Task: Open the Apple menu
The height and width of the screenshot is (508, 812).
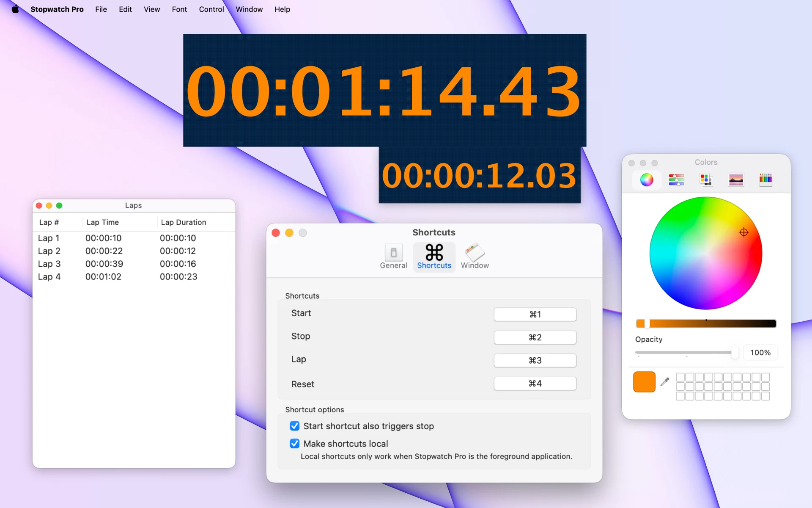Action: pos(15,9)
